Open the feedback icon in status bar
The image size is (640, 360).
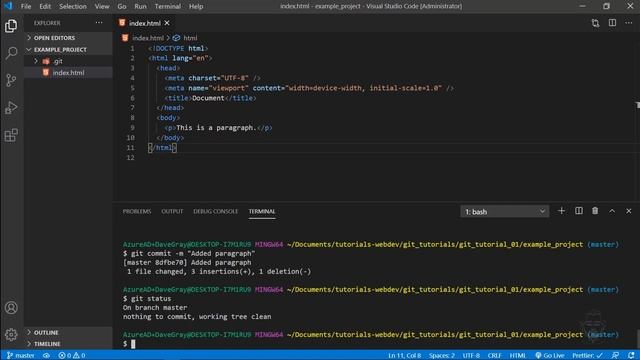pos(615,356)
